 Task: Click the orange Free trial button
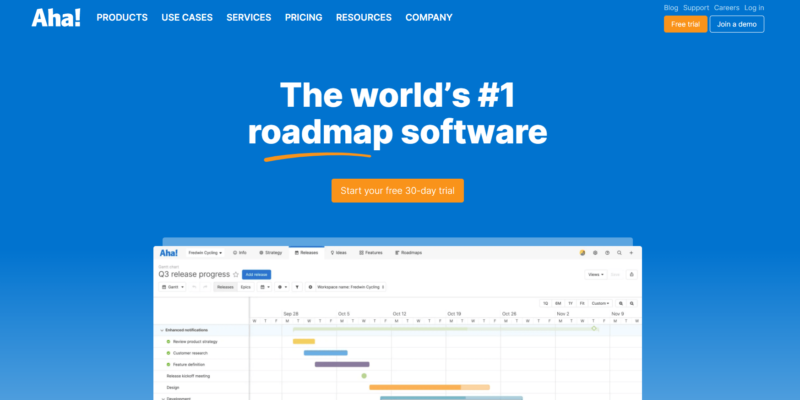pyautogui.click(x=685, y=24)
